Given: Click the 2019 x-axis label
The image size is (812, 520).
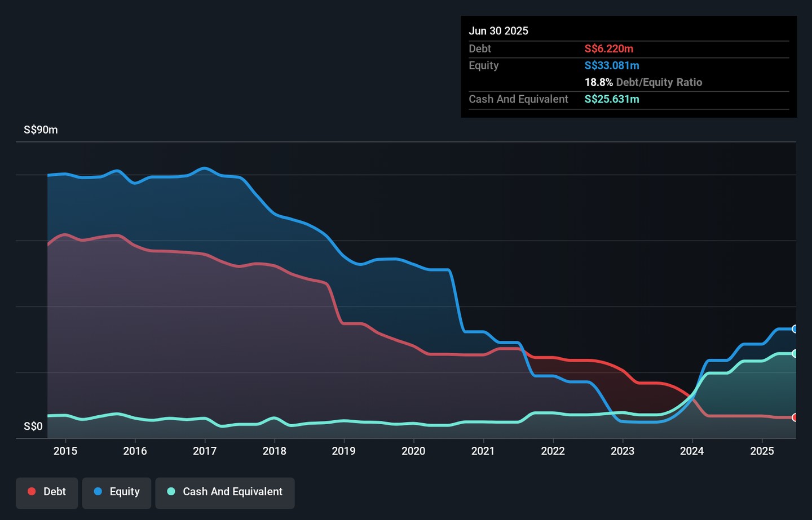Looking at the screenshot, I should pyautogui.click(x=343, y=451).
